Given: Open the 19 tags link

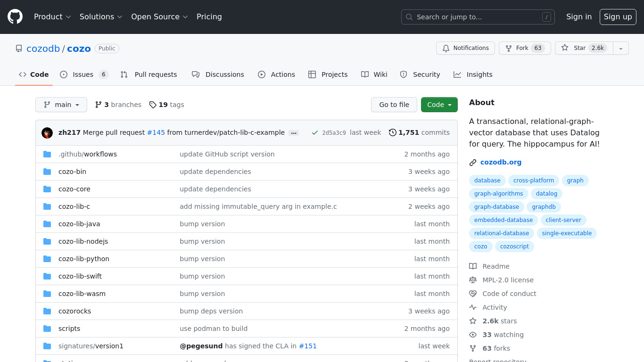Looking at the screenshot, I should coord(167,105).
